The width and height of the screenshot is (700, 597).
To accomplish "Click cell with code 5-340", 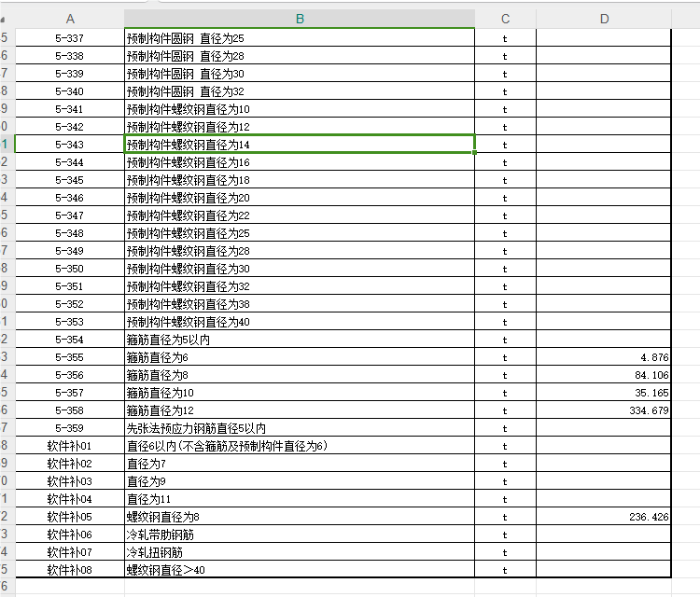I will (x=70, y=91).
